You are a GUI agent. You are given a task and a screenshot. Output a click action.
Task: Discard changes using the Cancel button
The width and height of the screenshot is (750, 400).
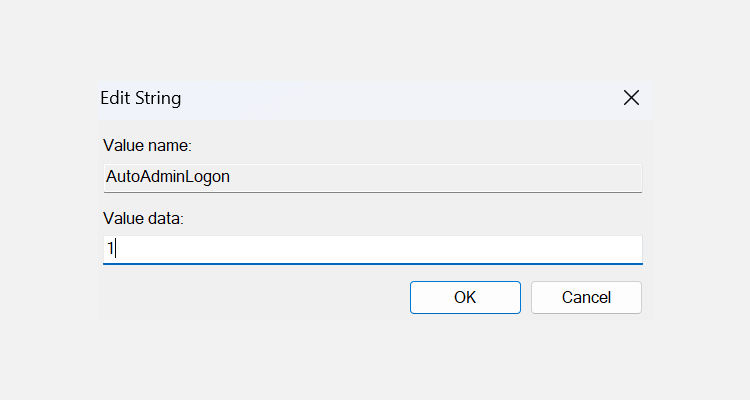pos(586,297)
